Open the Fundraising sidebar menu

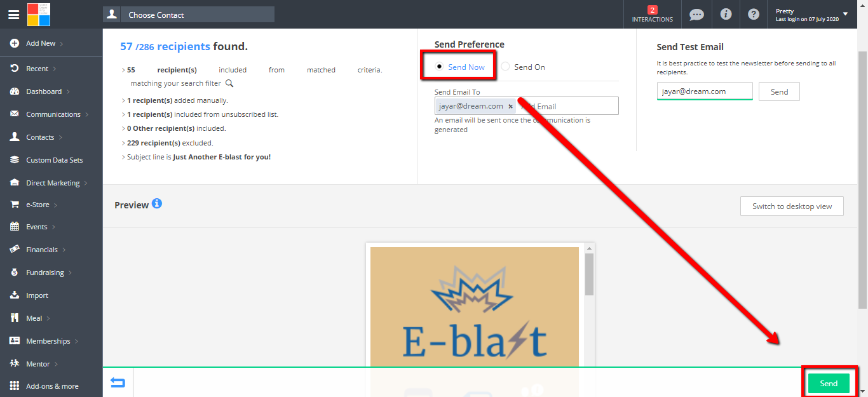44,273
